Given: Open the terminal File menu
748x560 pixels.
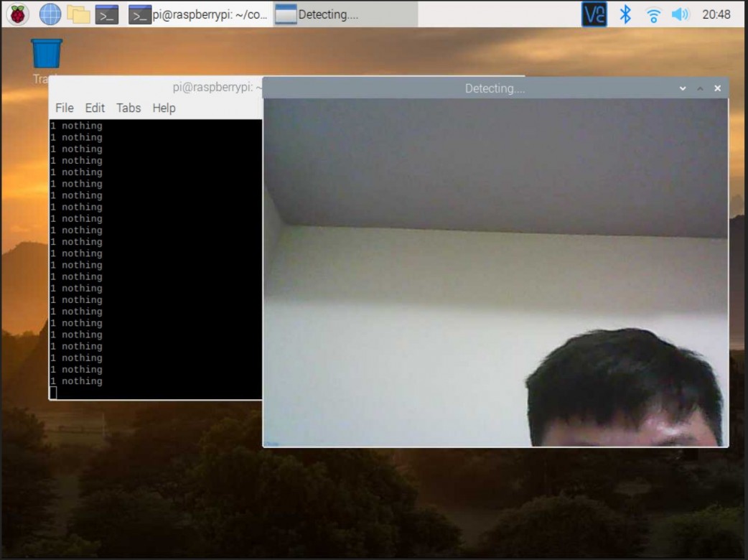Looking at the screenshot, I should point(65,108).
